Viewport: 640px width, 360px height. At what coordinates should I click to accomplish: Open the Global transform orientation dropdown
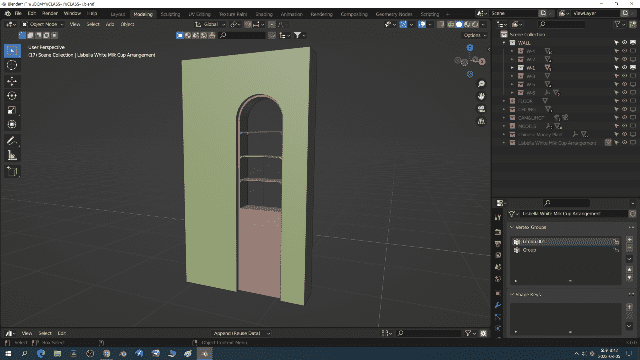210,24
